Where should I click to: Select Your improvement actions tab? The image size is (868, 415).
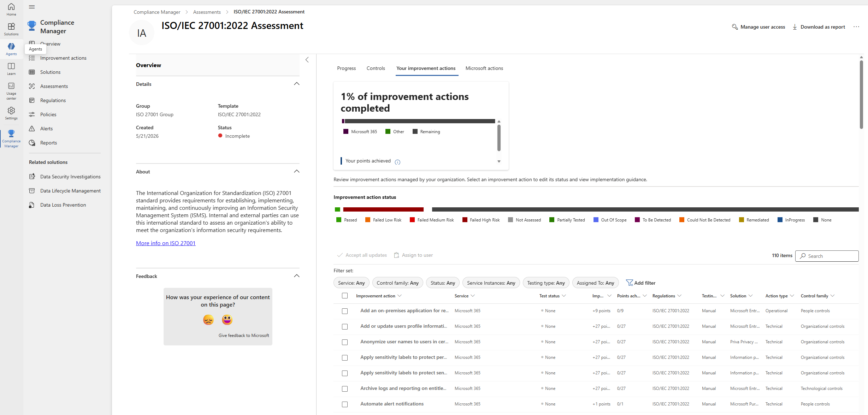coord(426,68)
